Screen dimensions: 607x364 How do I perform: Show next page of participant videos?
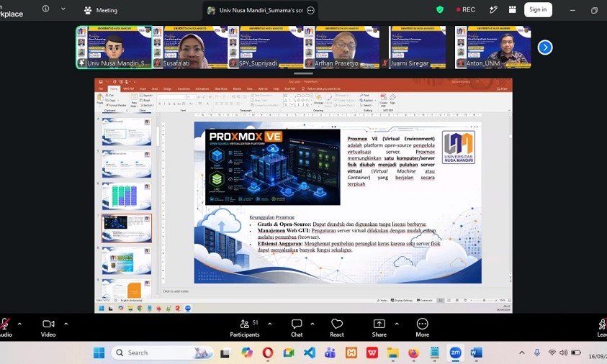click(x=544, y=47)
